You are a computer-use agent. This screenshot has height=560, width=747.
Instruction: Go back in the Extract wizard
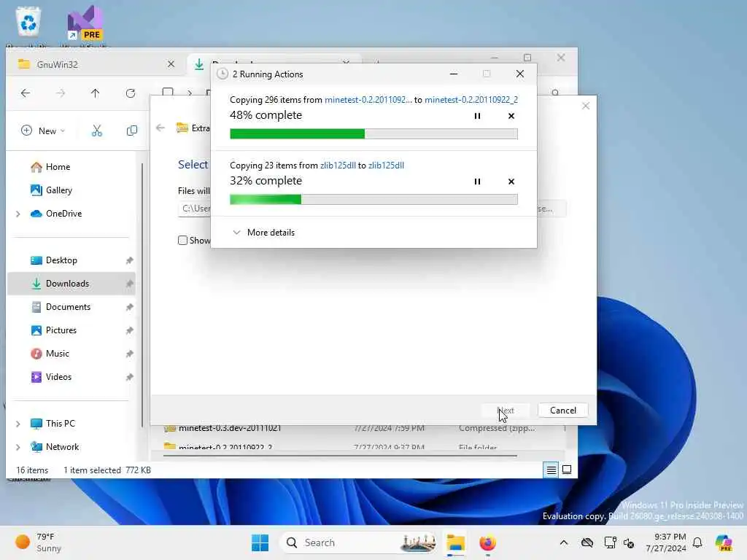160,128
